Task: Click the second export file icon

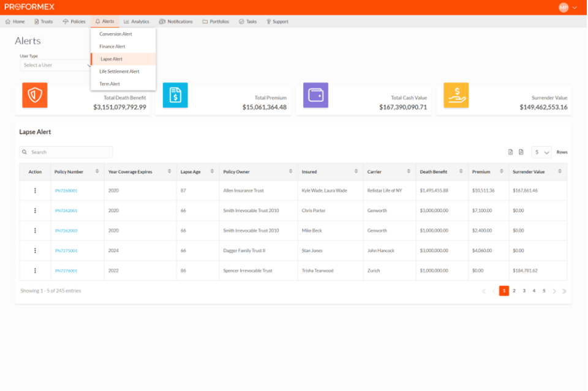Action: click(x=521, y=152)
